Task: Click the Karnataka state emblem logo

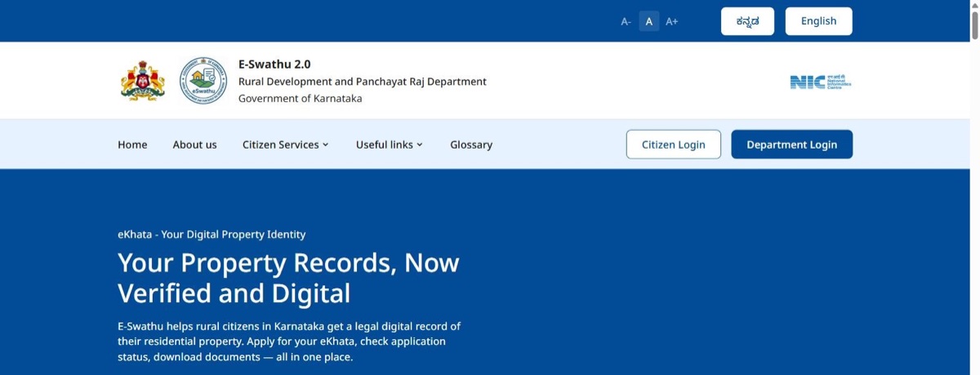Action: [143, 80]
